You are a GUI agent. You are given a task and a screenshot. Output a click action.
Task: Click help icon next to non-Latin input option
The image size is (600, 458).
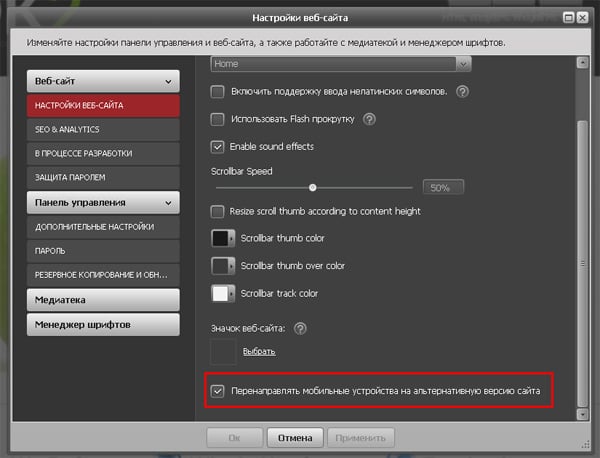pos(463,92)
